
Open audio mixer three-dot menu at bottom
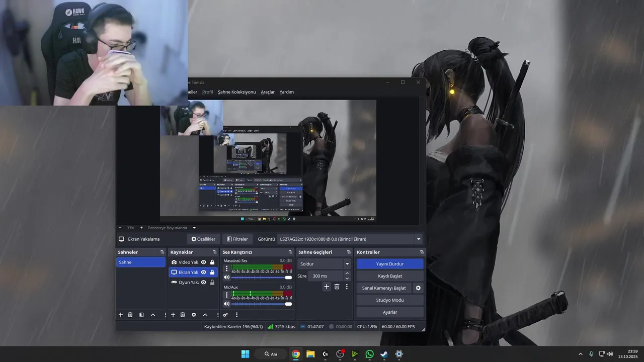[236, 315]
